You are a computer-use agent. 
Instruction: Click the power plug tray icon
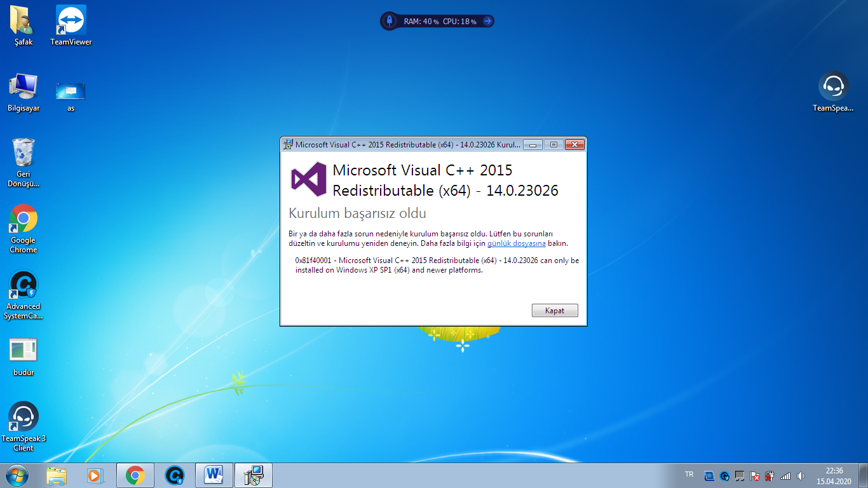(x=770, y=475)
